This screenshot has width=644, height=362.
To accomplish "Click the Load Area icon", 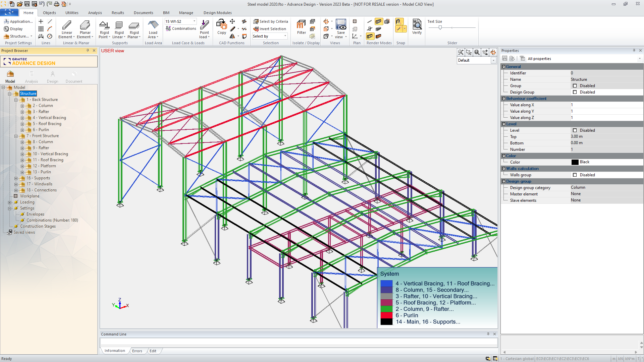I will [x=153, y=25].
